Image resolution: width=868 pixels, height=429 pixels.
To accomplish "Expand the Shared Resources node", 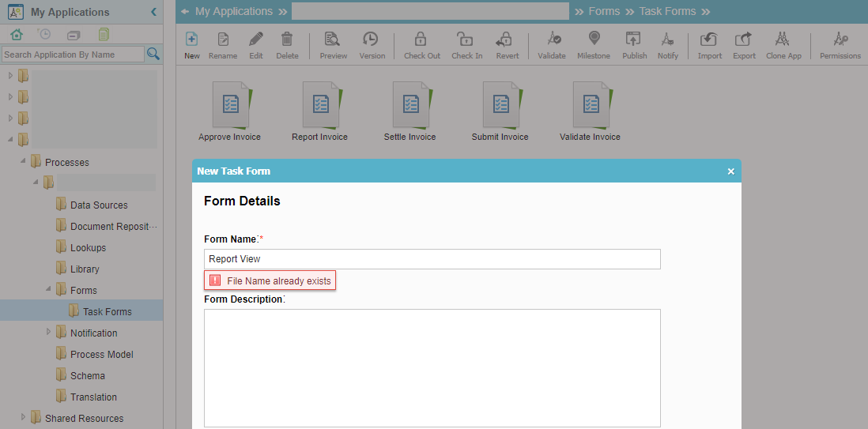I will (24, 418).
